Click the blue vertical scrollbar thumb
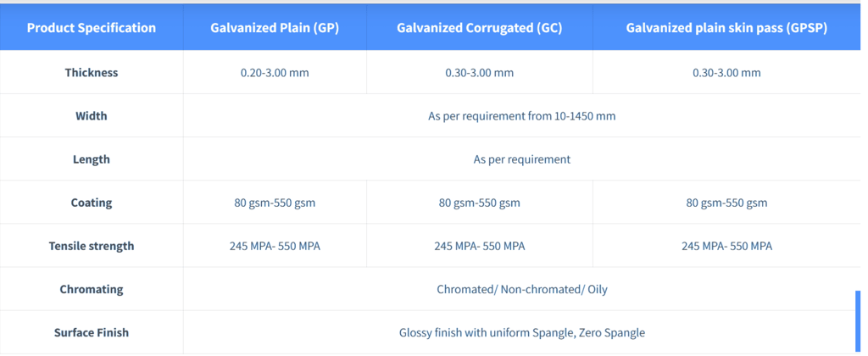This screenshot has width=868, height=356. tap(857, 319)
